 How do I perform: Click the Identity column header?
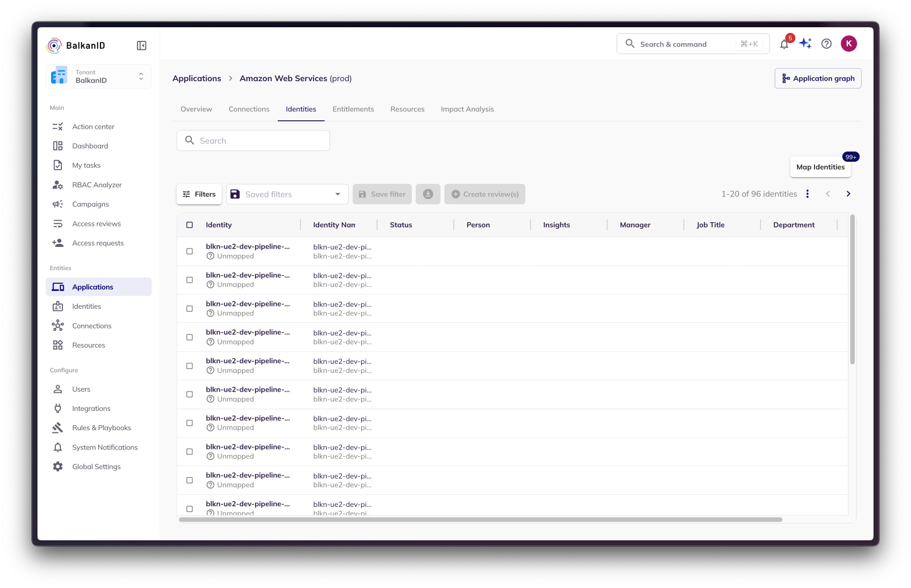(x=219, y=225)
